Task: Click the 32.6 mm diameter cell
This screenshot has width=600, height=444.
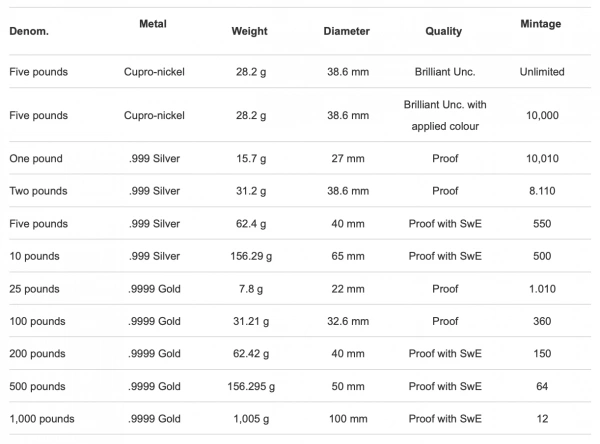Action: [x=348, y=321]
